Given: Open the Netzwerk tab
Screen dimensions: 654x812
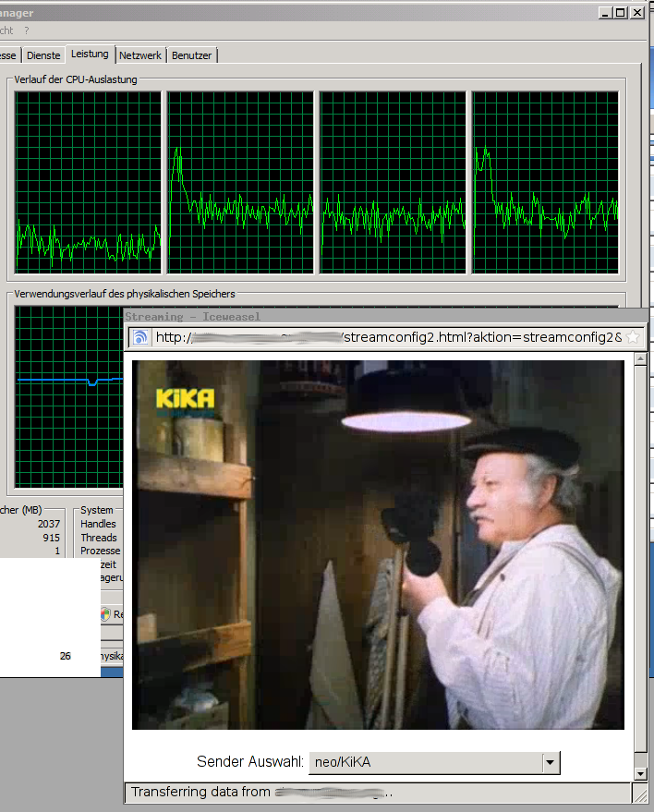Looking at the screenshot, I should point(140,55).
